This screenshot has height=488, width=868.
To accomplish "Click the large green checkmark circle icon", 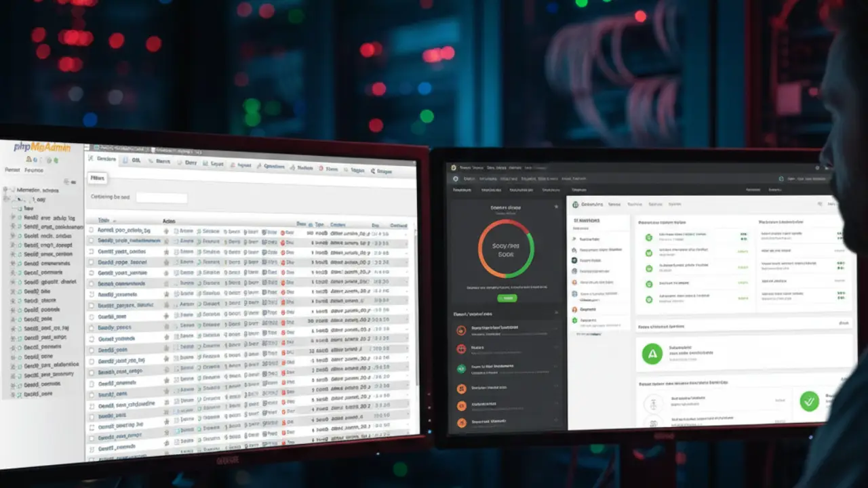I will (809, 401).
